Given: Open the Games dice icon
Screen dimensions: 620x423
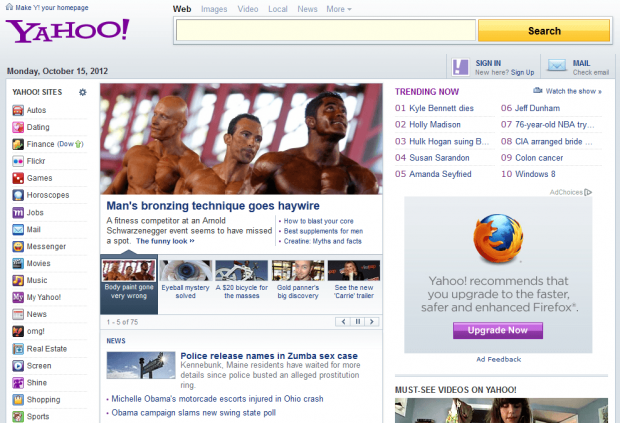Looking at the screenshot, I should click(x=18, y=178).
